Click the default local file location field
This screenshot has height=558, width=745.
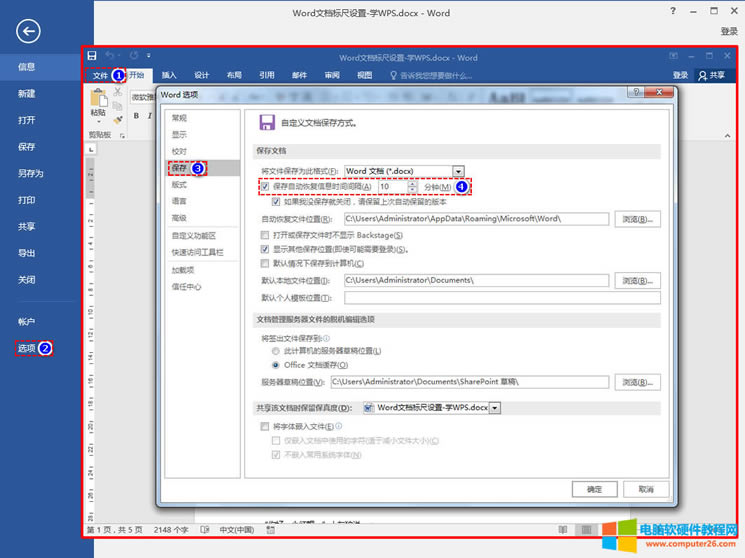(x=476, y=281)
